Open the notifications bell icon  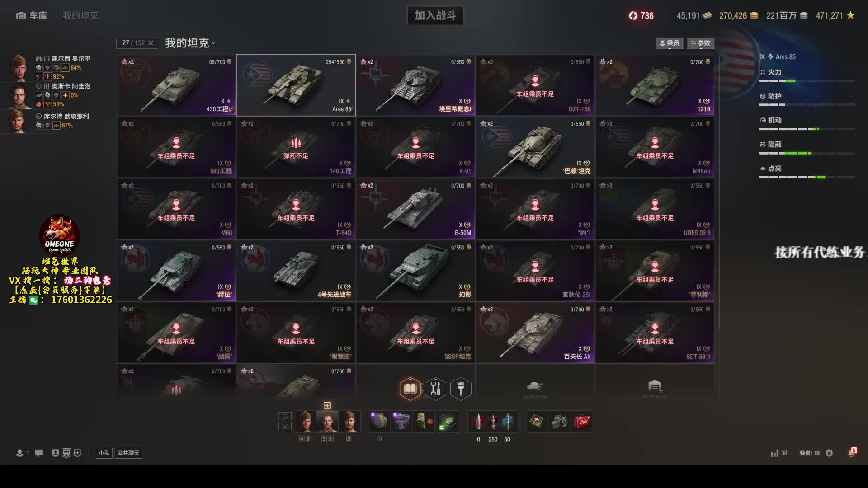[852, 452]
